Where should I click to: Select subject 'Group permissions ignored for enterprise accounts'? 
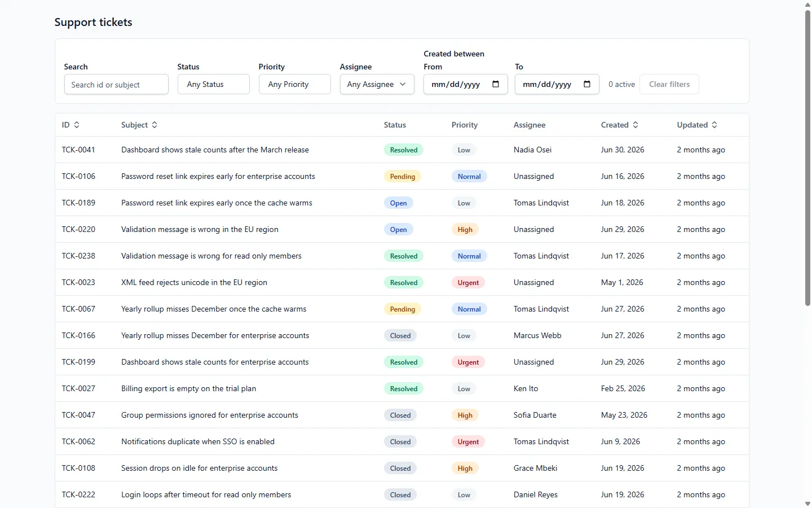210,415
